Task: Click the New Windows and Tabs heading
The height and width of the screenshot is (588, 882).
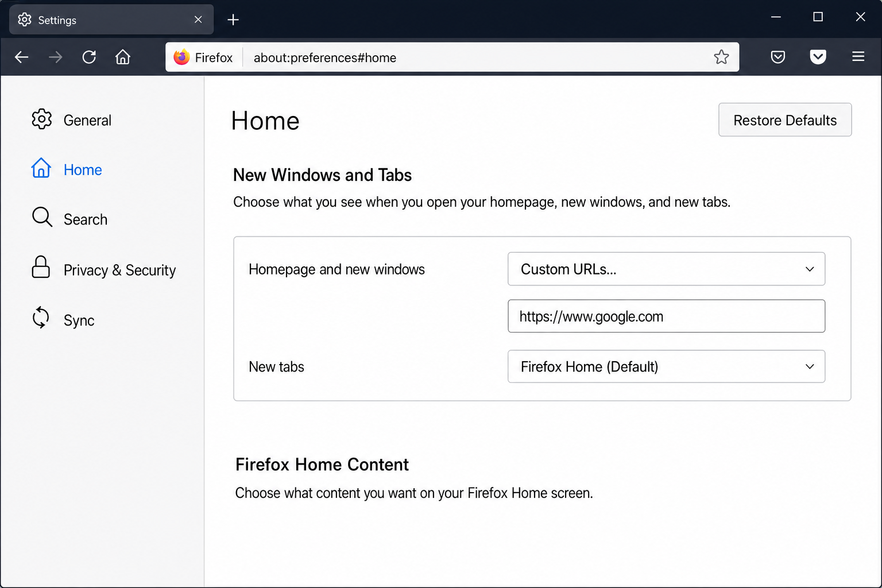Action: coord(322,175)
